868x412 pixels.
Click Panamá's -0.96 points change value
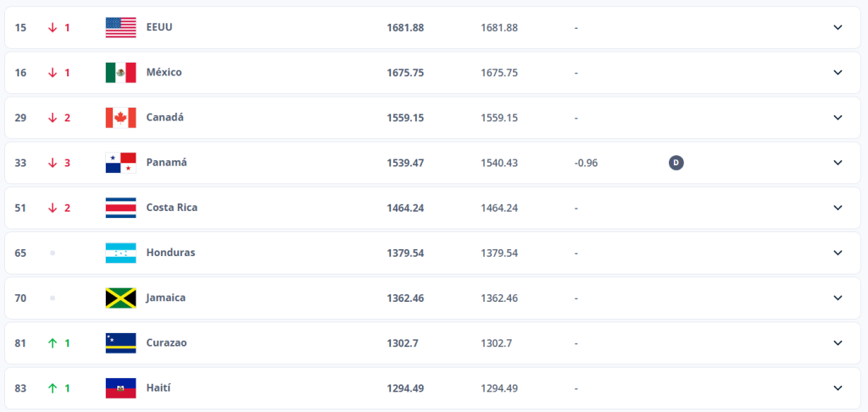(586, 162)
